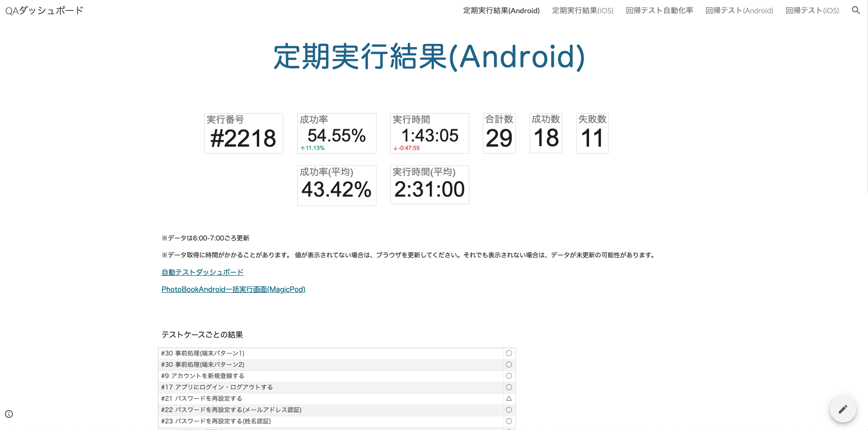Select the #17 アプリにログイン・ログアウトする row
The image size is (868, 430).
[x=330, y=387]
